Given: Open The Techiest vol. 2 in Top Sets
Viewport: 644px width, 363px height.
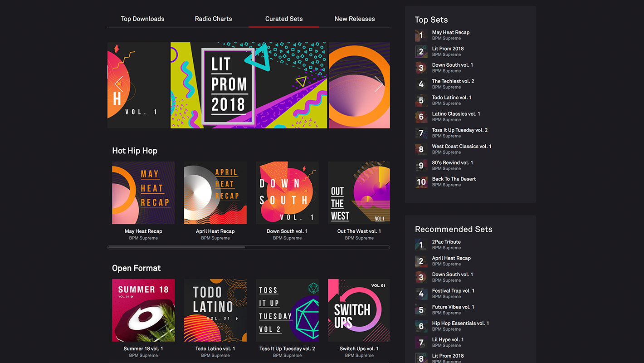Looking at the screenshot, I should [x=453, y=81].
